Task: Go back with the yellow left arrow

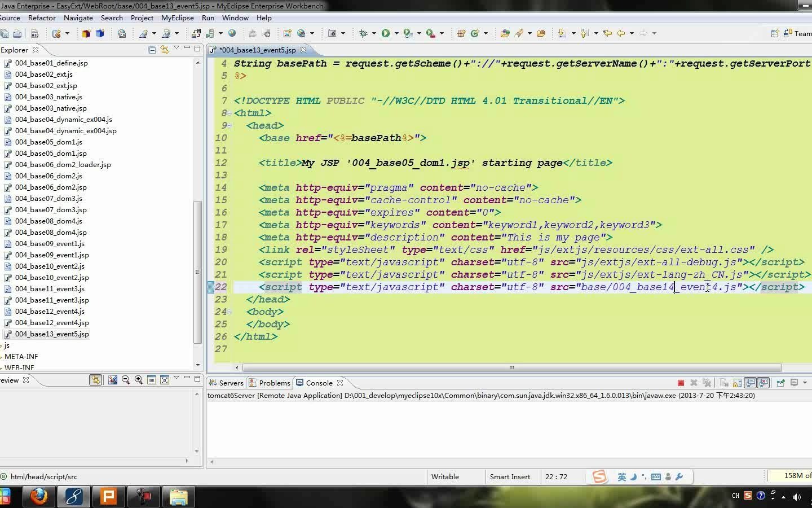Action: [621, 33]
